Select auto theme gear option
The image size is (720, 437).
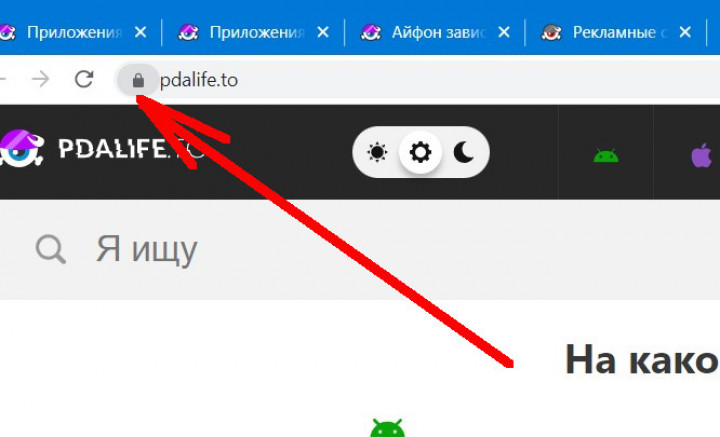[x=420, y=152]
